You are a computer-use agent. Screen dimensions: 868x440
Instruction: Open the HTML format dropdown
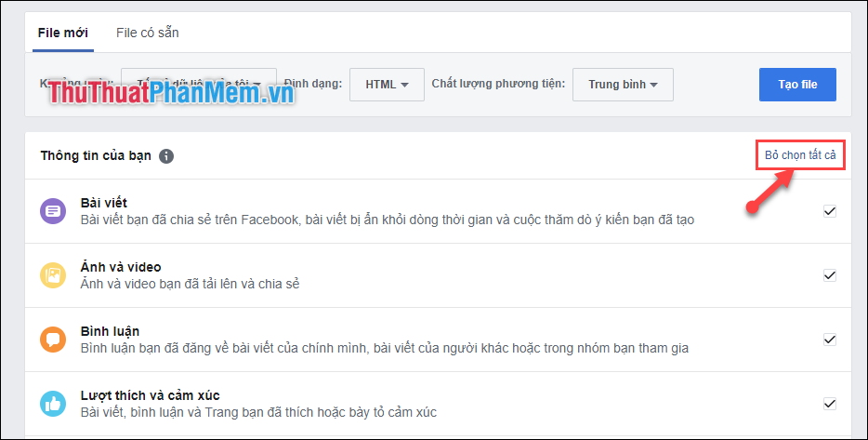tap(387, 85)
